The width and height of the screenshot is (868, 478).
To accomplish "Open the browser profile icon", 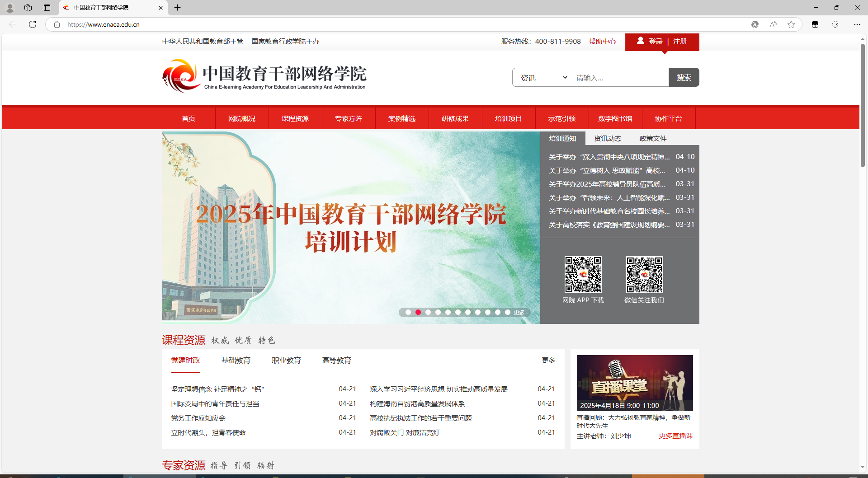I will click(9, 8).
